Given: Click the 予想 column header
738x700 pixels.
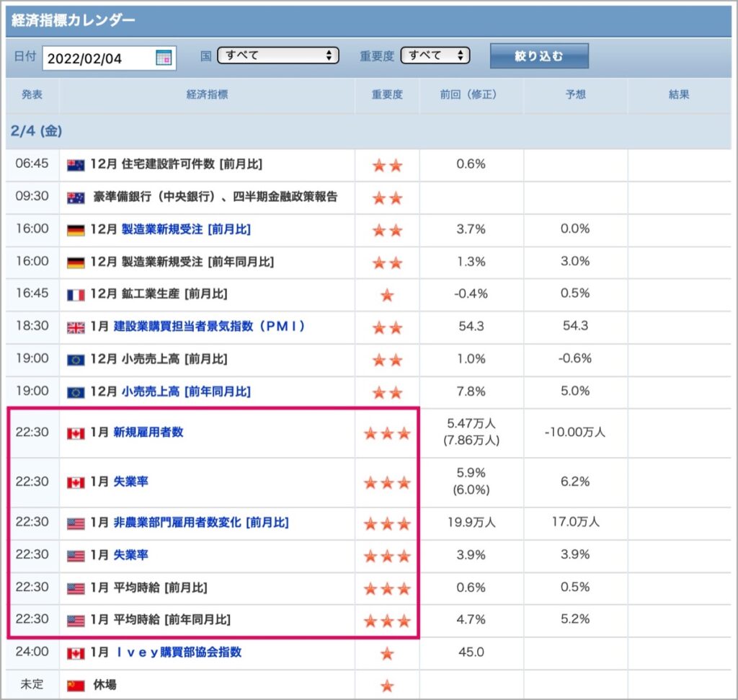Looking at the screenshot, I should point(575,94).
